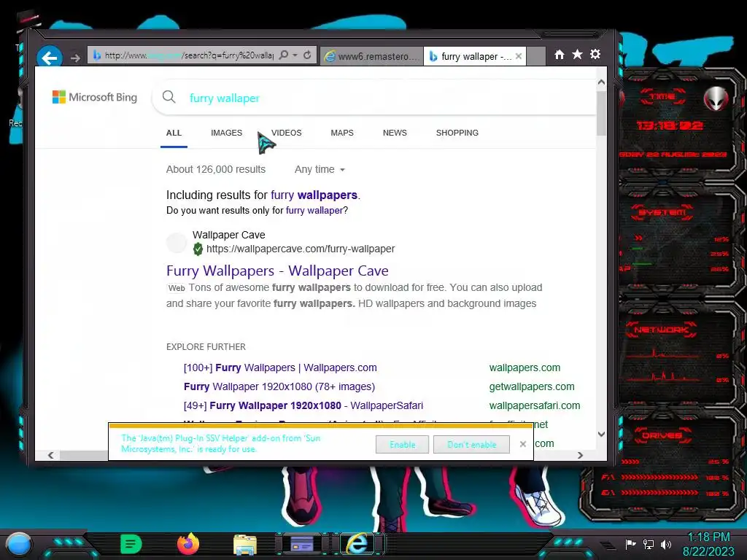Viewport: 747px width, 560px height.
Task: Click the browser Forward arrow button
Action: pyautogui.click(x=75, y=58)
